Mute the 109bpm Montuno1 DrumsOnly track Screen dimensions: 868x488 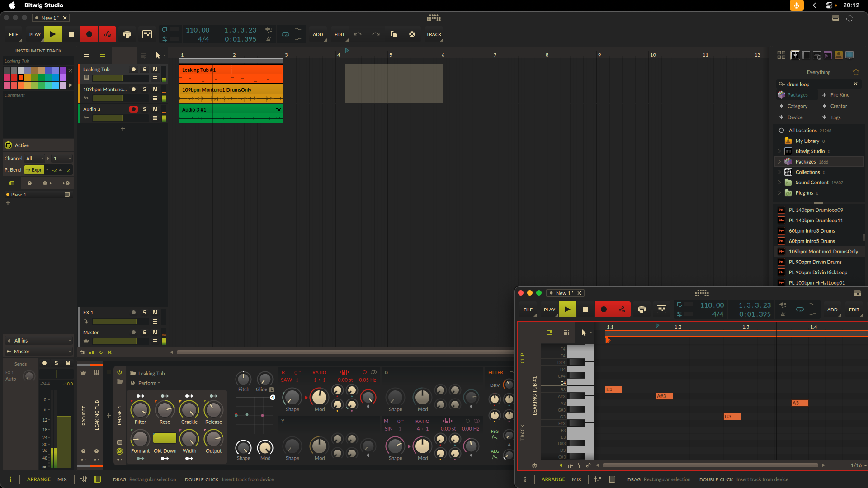click(x=155, y=89)
